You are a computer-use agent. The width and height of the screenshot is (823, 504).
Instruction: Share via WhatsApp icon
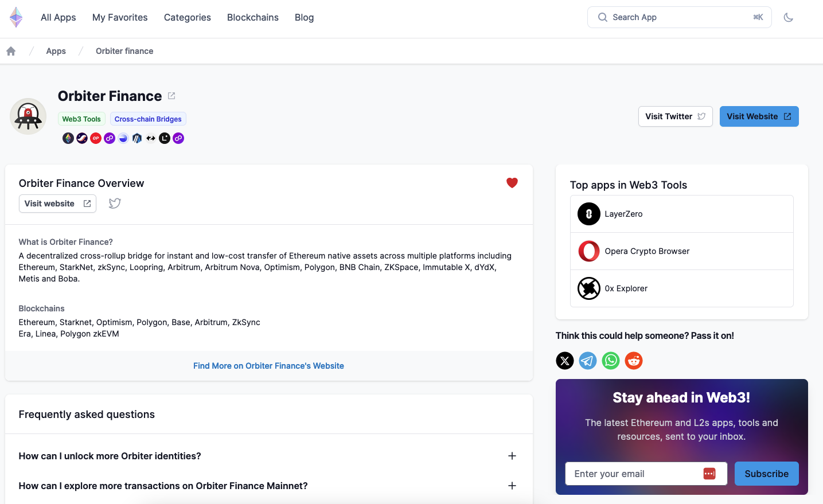[611, 361]
